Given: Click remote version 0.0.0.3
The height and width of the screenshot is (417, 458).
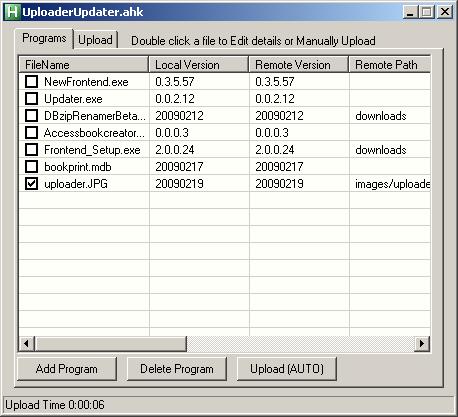Looking at the screenshot, I should 272,133.
